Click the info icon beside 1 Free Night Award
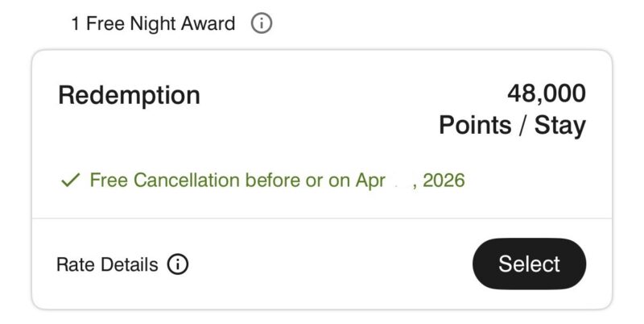 262,23
